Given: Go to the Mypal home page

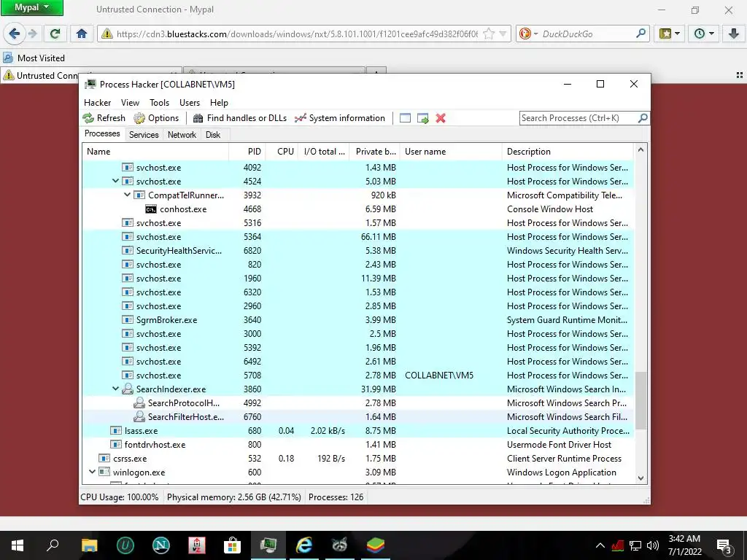Looking at the screenshot, I should (82, 34).
